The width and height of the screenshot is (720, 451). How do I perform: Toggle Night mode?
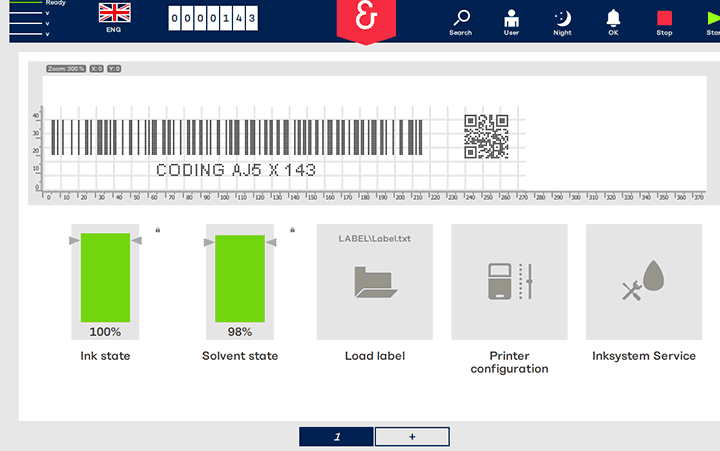coord(563,19)
